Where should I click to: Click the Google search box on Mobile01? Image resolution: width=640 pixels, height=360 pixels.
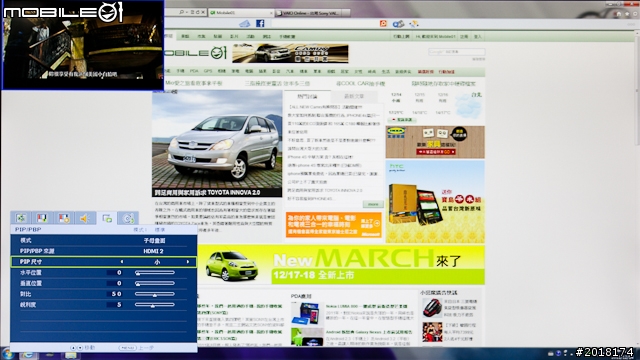coord(456,52)
